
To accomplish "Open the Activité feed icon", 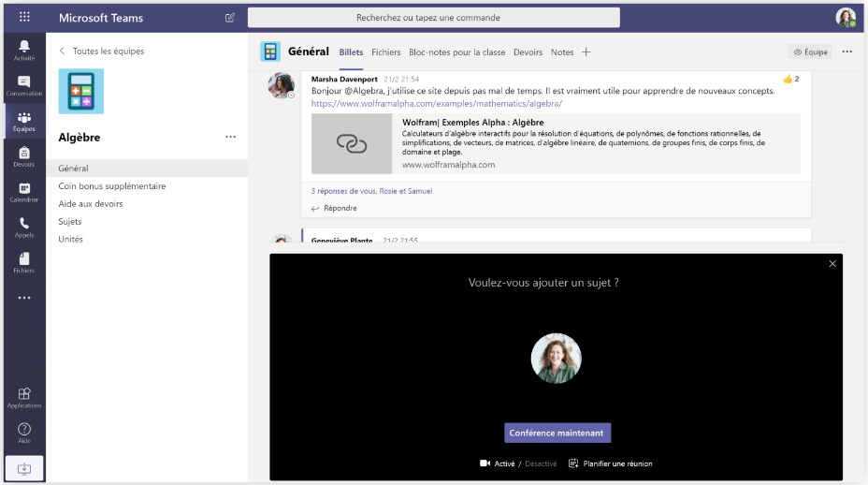I will coord(23,50).
